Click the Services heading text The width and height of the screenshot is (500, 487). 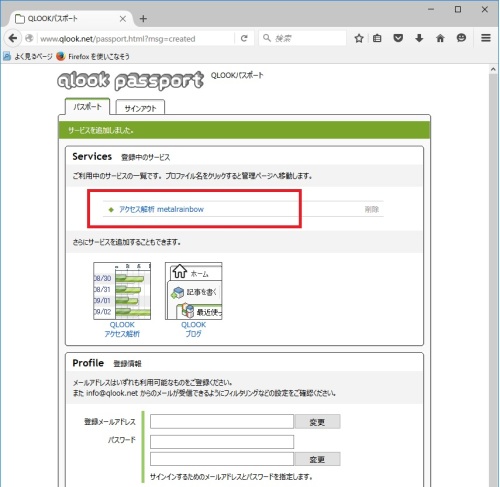[x=92, y=156]
